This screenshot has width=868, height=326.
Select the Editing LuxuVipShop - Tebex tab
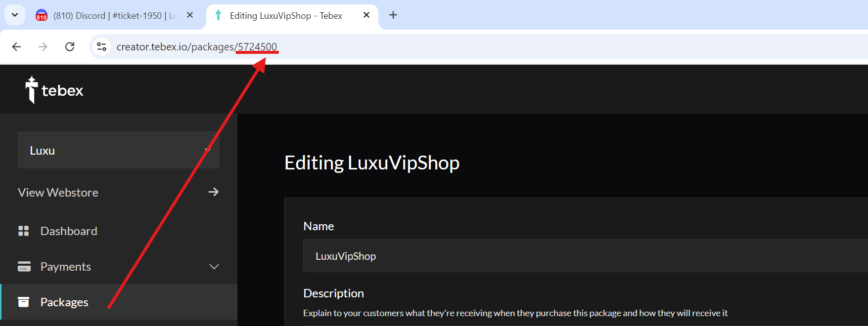click(292, 15)
